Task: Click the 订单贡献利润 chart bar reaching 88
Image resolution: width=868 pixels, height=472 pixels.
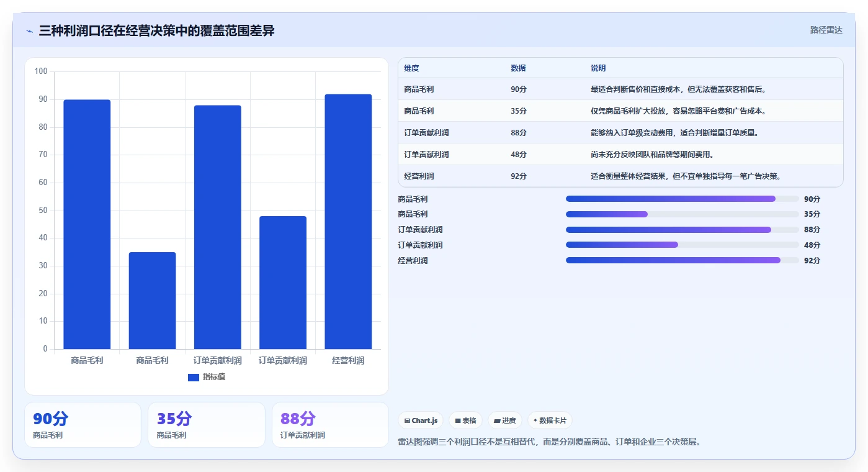Action: (x=217, y=227)
